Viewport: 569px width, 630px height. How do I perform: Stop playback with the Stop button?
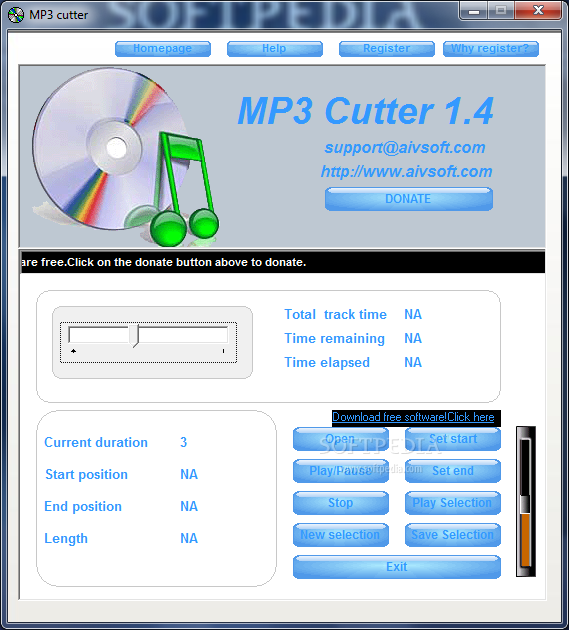click(341, 503)
